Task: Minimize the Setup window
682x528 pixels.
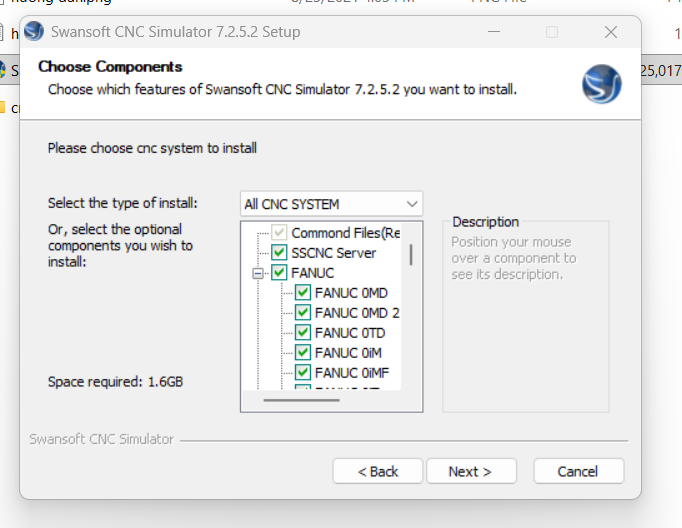Action: [492, 32]
